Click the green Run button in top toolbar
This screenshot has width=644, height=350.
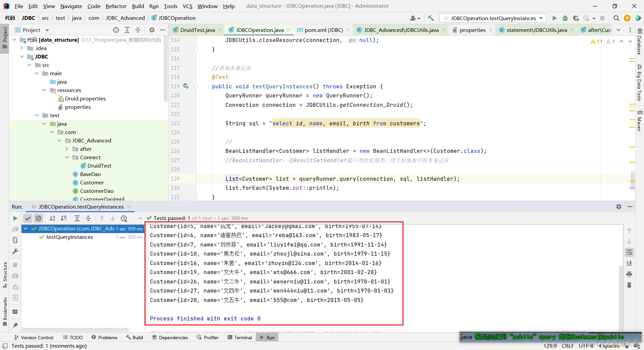tap(554, 18)
